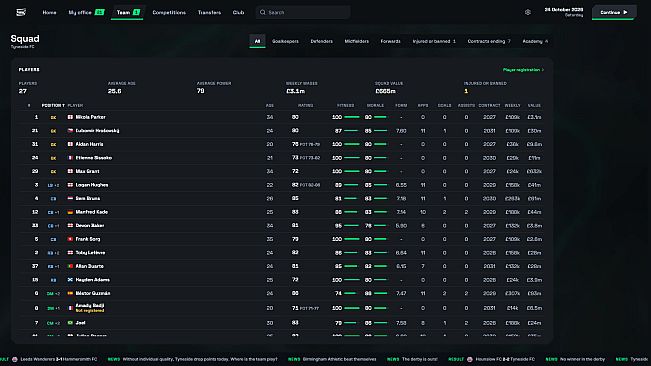
Task: Click Allan Duarte's Portuguese flag icon
Action: click(x=70, y=266)
